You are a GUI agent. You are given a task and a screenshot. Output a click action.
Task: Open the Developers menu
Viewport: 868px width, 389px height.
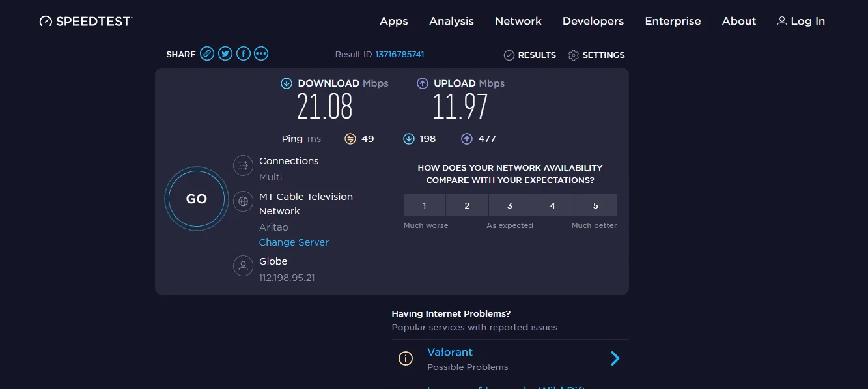click(593, 21)
